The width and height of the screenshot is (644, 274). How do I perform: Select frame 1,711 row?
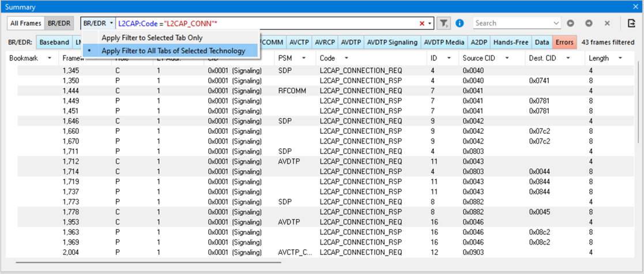tap(325, 151)
